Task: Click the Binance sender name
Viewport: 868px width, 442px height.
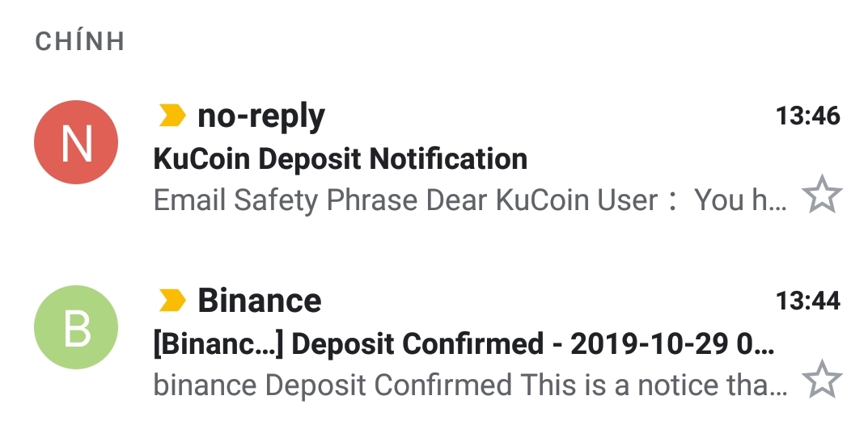Action: tap(259, 301)
